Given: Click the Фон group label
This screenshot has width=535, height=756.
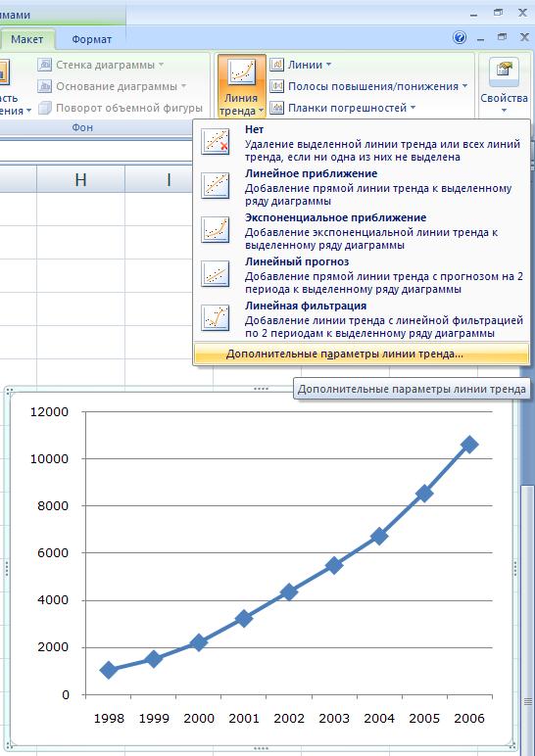Looking at the screenshot, I should click(x=82, y=127).
